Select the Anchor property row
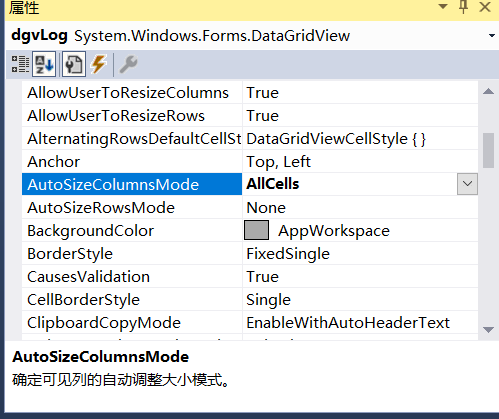This screenshot has width=499, height=419. pos(250,162)
